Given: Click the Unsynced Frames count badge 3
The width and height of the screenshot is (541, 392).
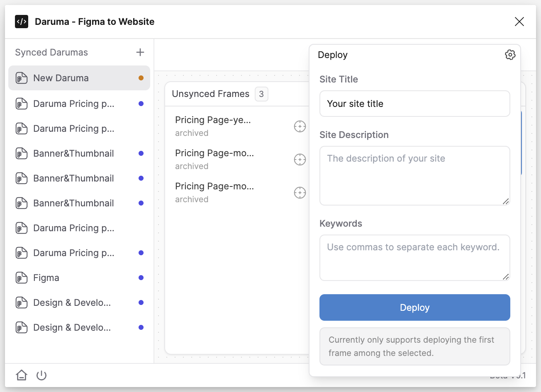Looking at the screenshot, I should coord(261,94).
